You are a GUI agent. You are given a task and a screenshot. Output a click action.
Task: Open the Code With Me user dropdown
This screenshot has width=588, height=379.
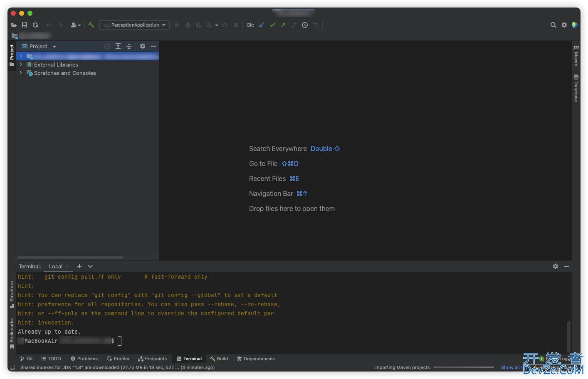coord(75,25)
